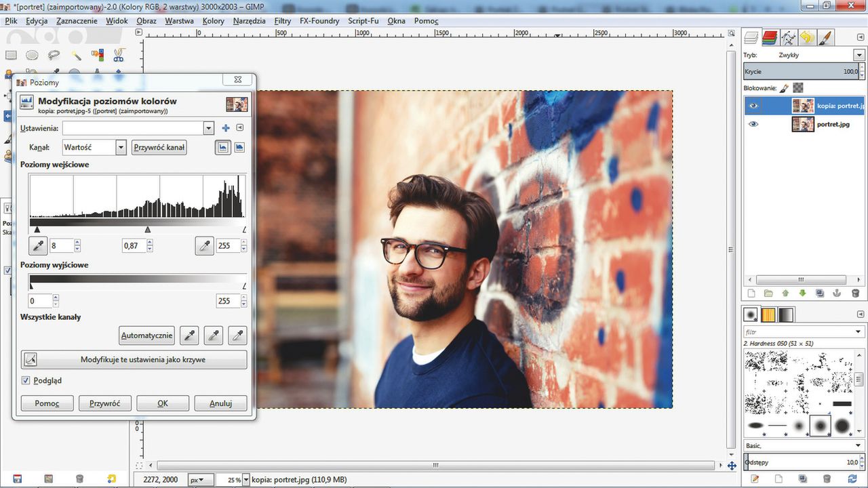868x488 pixels.
Task: Hide the kopia: portret.jpg layer
Action: tap(753, 106)
